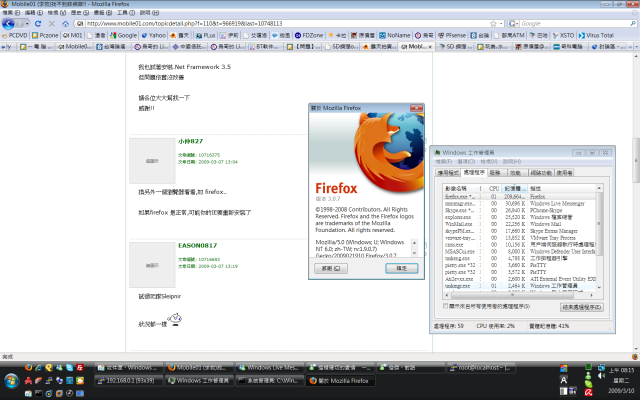Go back with Firefox Back arrow

[8, 24]
